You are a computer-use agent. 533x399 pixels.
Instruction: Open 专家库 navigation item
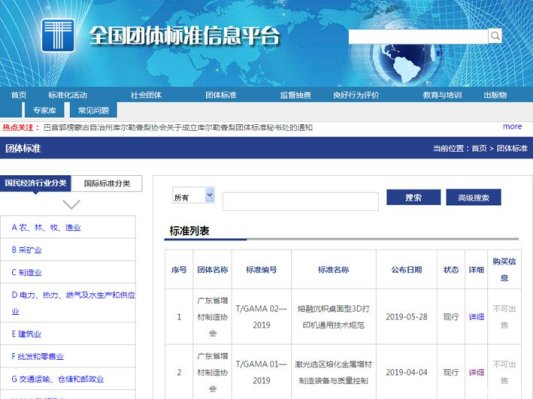click(45, 110)
